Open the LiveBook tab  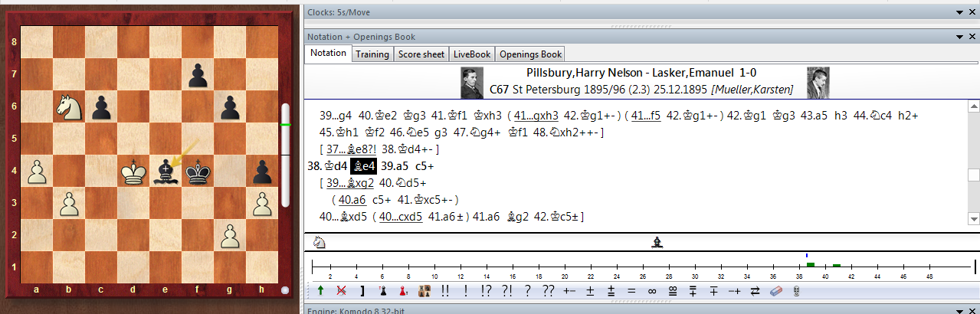(471, 54)
